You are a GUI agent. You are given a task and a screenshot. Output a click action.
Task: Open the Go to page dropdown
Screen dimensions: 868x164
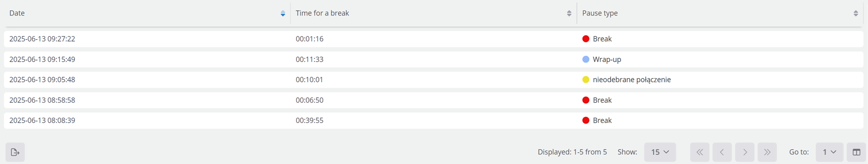(x=829, y=152)
